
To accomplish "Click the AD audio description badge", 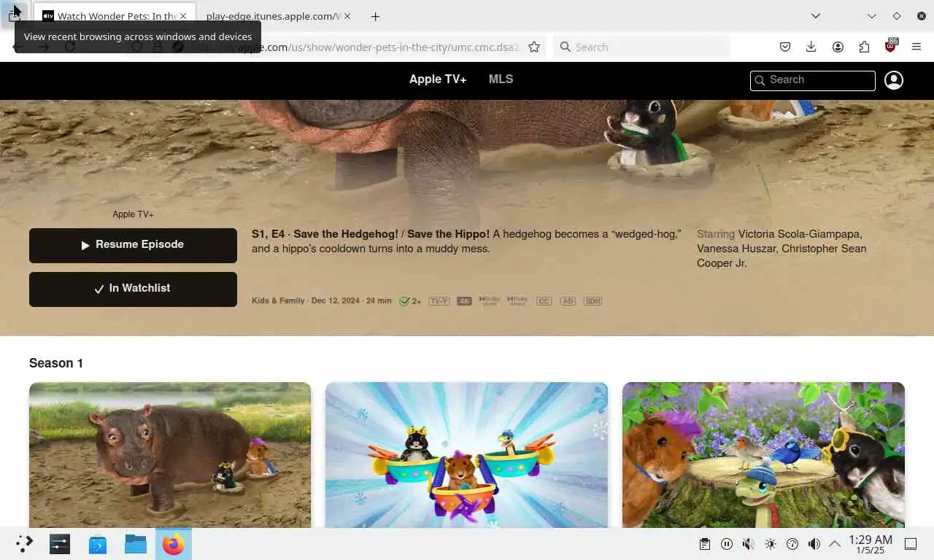I will pos(568,301).
